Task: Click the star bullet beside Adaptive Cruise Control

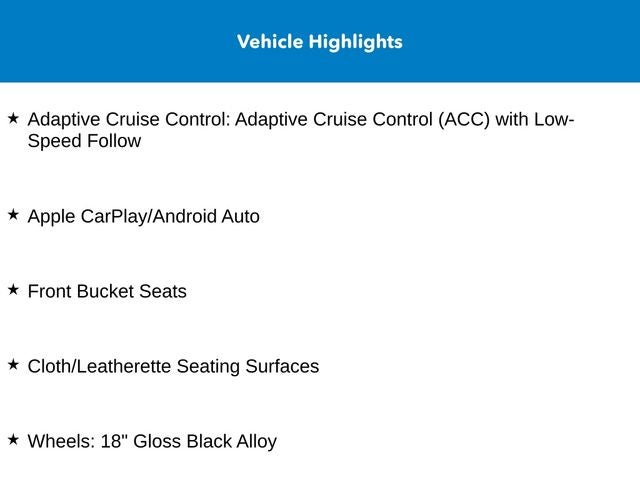Action: point(13,119)
